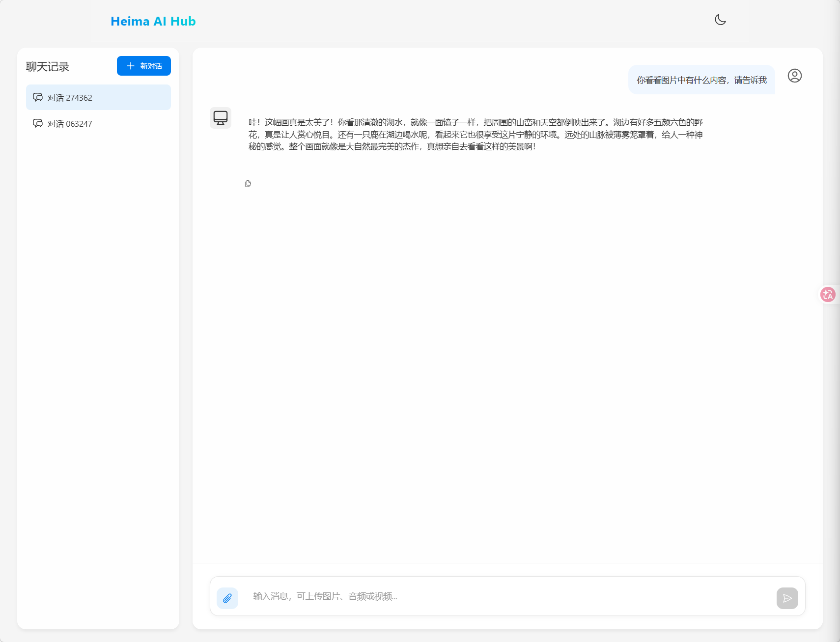
Task: Click chat bubble icon beside 对话 274362
Action: [38, 97]
